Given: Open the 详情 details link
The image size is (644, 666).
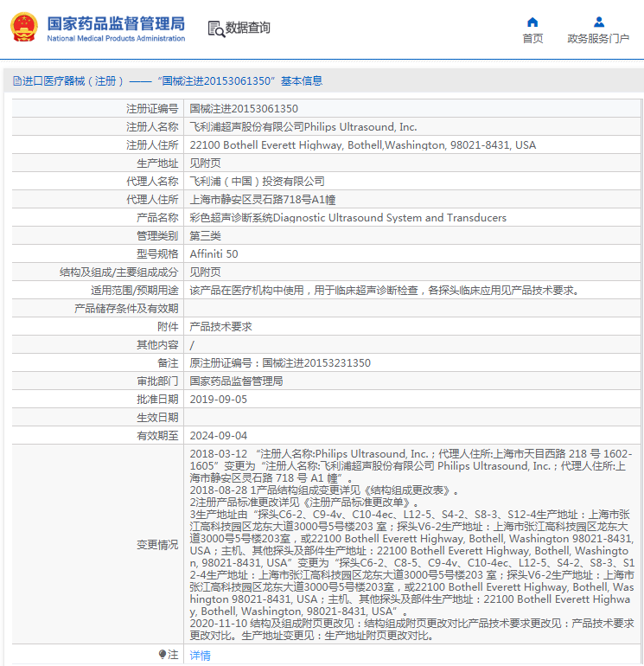Looking at the screenshot, I should (x=200, y=656).
